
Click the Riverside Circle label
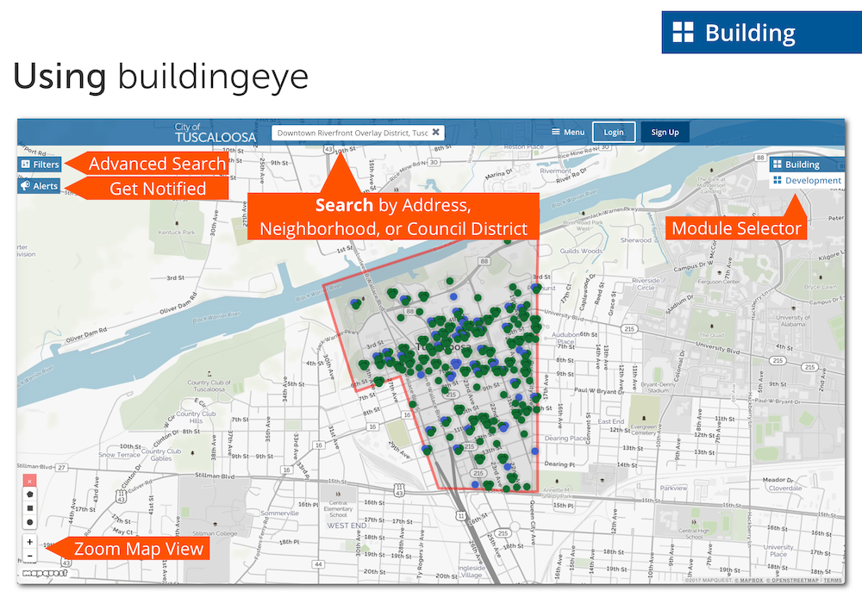tap(646, 284)
